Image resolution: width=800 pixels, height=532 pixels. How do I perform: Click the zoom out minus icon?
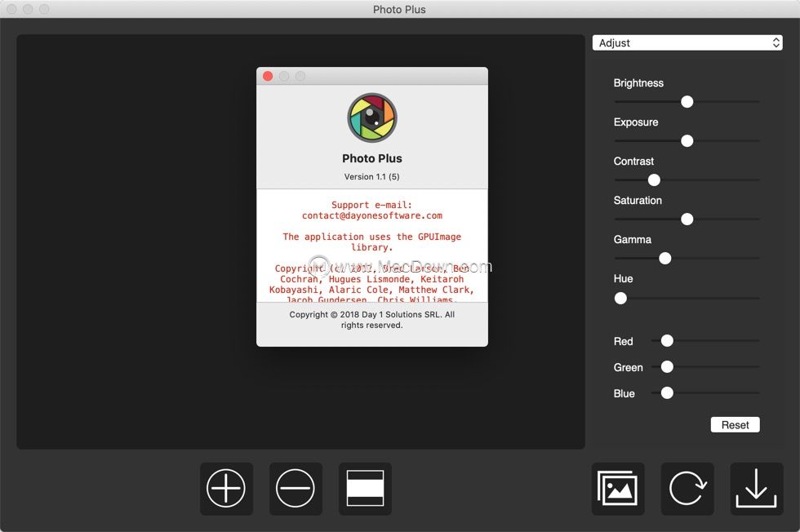296,488
